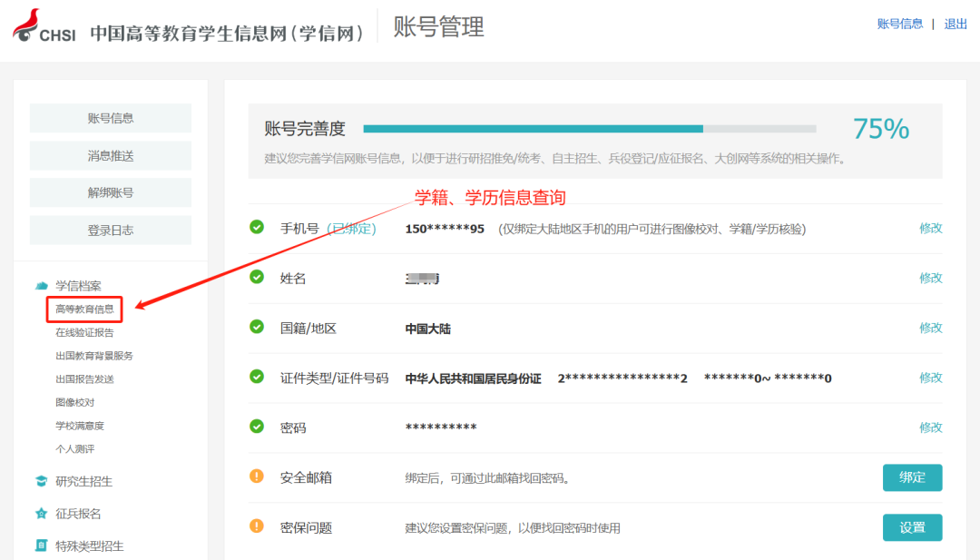Click the 建议您完善学信网账号信息 description

(x=555, y=158)
